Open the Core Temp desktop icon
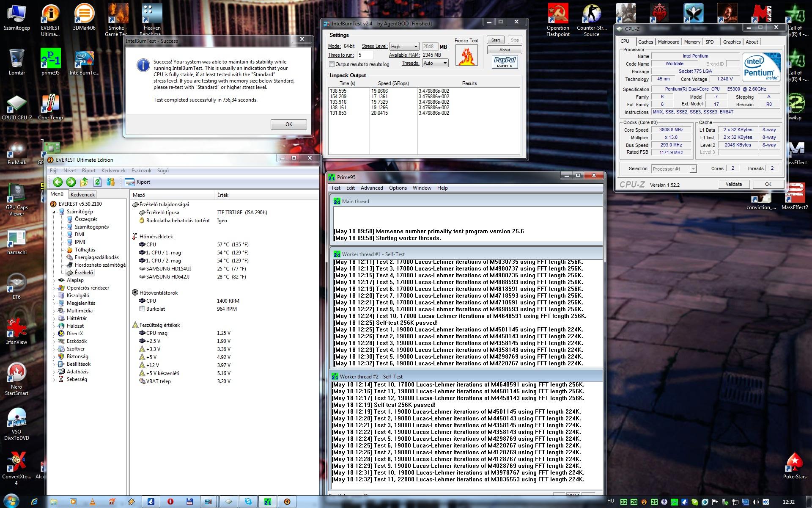The height and width of the screenshot is (508, 812). click(50, 107)
